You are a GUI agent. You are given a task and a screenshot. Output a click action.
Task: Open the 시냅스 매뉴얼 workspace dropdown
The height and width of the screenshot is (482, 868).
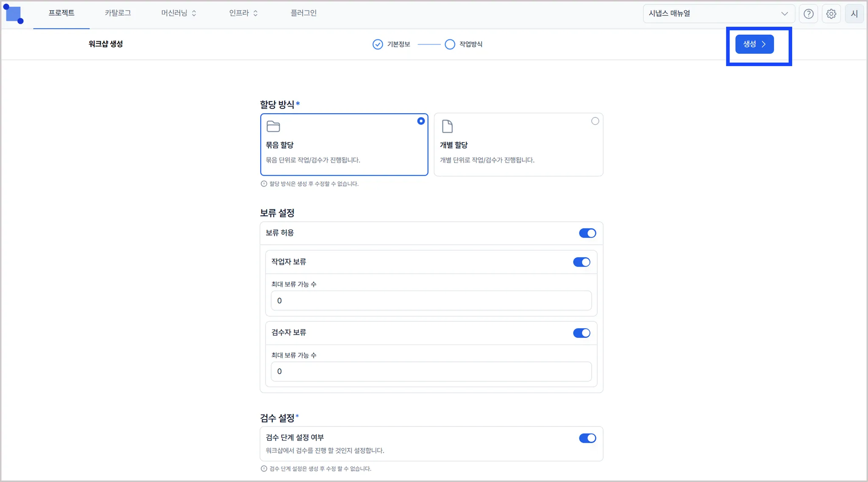pyautogui.click(x=718, y=14)
